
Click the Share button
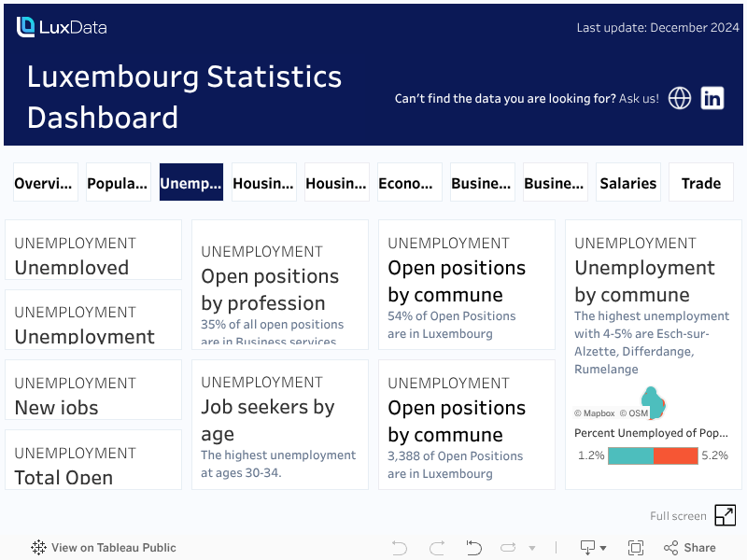pos(690,548)
